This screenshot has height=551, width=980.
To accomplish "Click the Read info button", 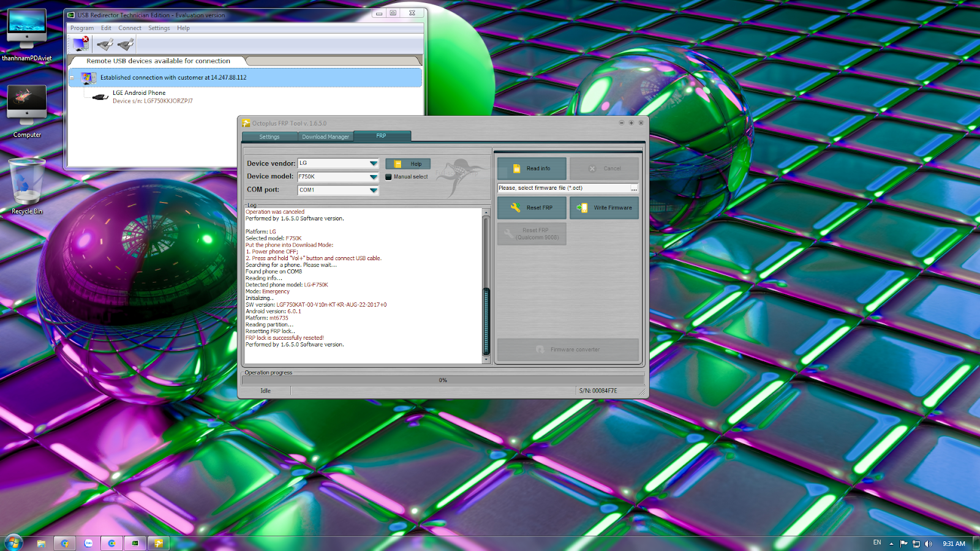I will point(532,168).
